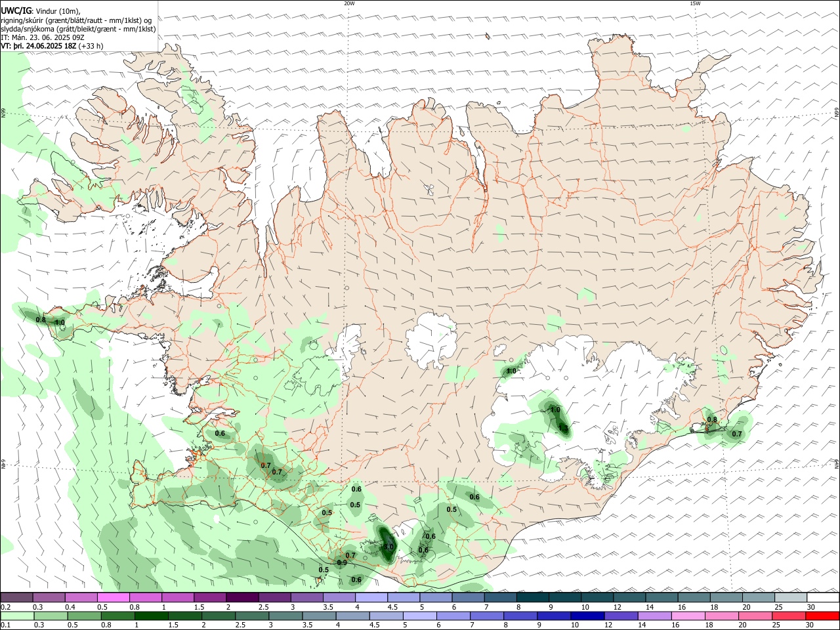840x630 pixels.
Task: Click the 15W longitude label at the top
Action: [695, 3]
